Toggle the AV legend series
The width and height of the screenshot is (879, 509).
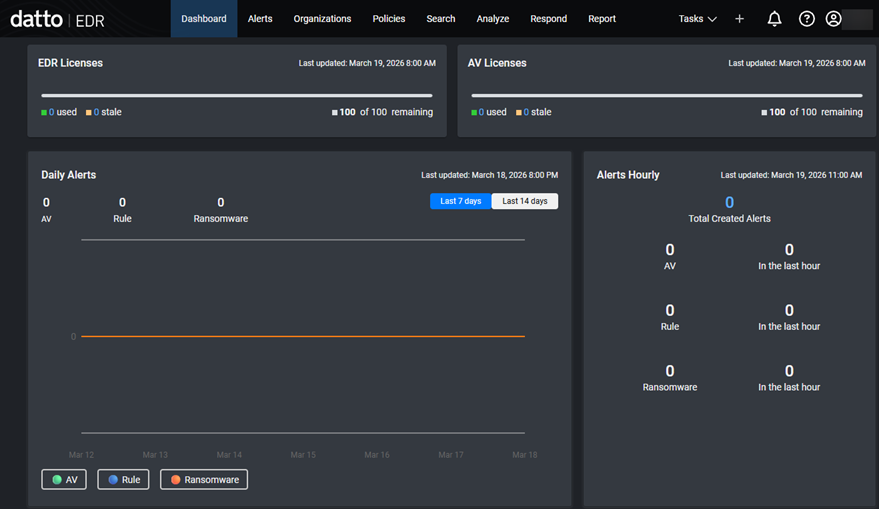[64, 480]
